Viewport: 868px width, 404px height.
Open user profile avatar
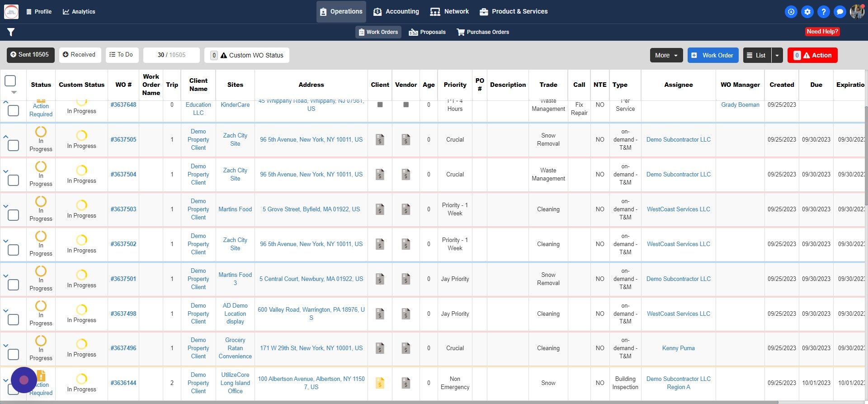pyautogui.click(x=857, y=12)
